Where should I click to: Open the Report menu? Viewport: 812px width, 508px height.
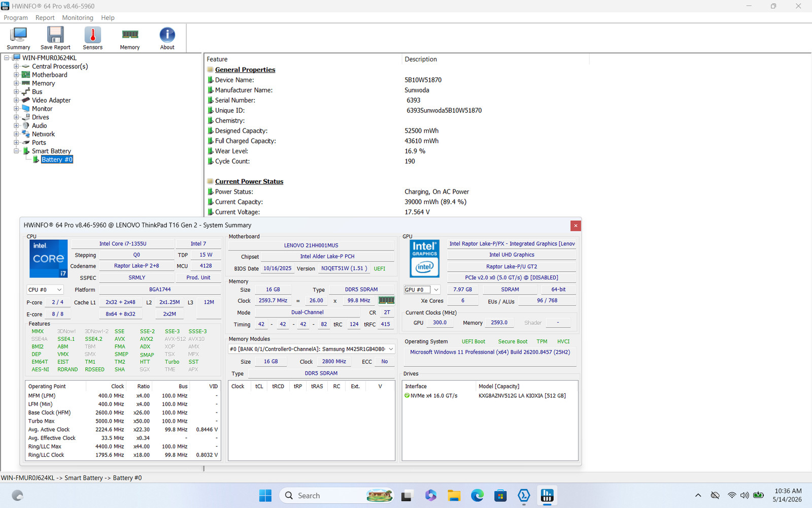tap(45, 18)
